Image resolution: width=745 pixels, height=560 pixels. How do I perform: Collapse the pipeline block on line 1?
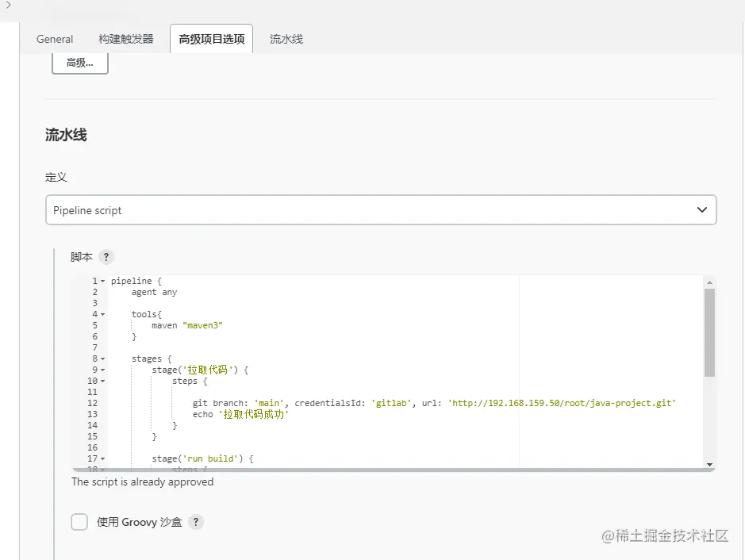pyautogui.click(x=102, y=281)
